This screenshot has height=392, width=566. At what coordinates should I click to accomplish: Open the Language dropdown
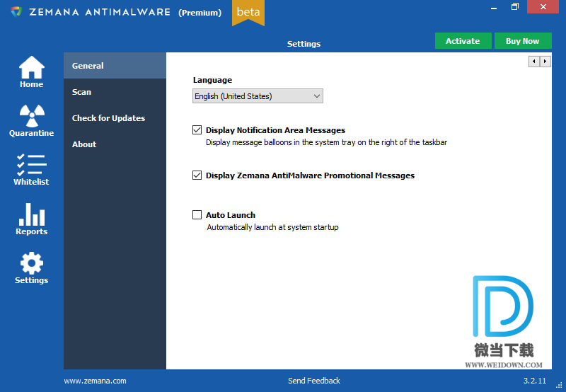[258, 96]
